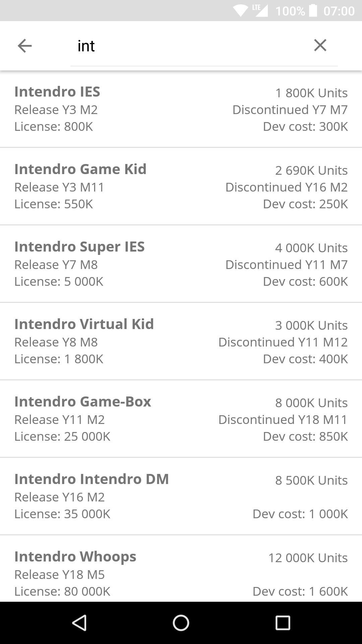362x644 pixels.
Task: Tap the back arrow icon
Action: pos(24,46)
